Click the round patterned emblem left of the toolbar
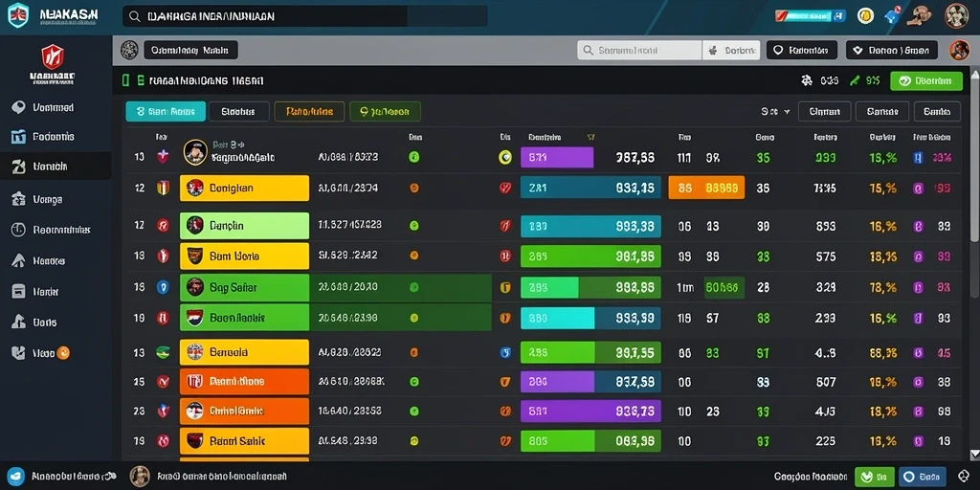 click(129, 50)
